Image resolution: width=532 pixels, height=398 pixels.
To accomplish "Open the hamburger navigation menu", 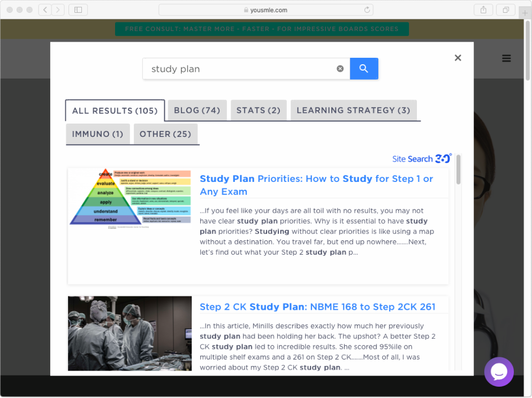I will tap(506, 58).
